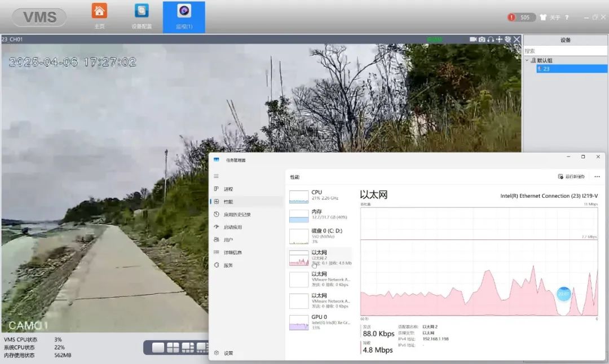Toggle Task Manager hamburger navigation menu
The height and width of the screenshot is (364, 609).
pos(217,176)
